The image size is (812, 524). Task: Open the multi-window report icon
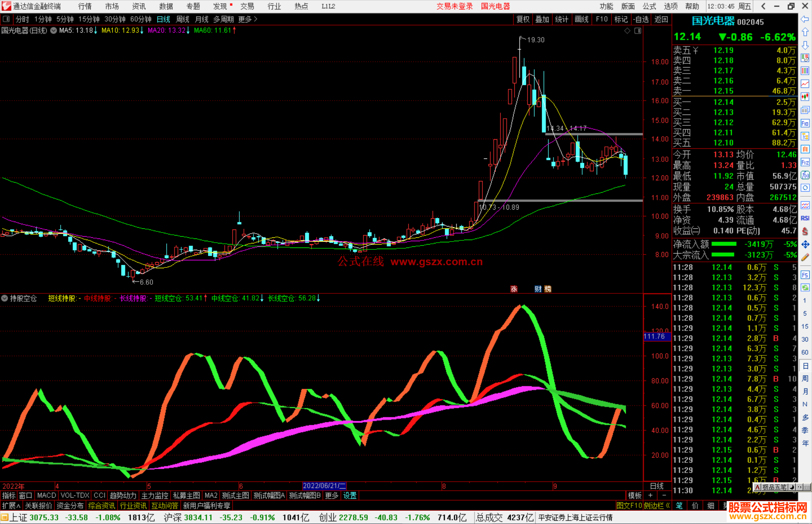(x=805, y=110)
